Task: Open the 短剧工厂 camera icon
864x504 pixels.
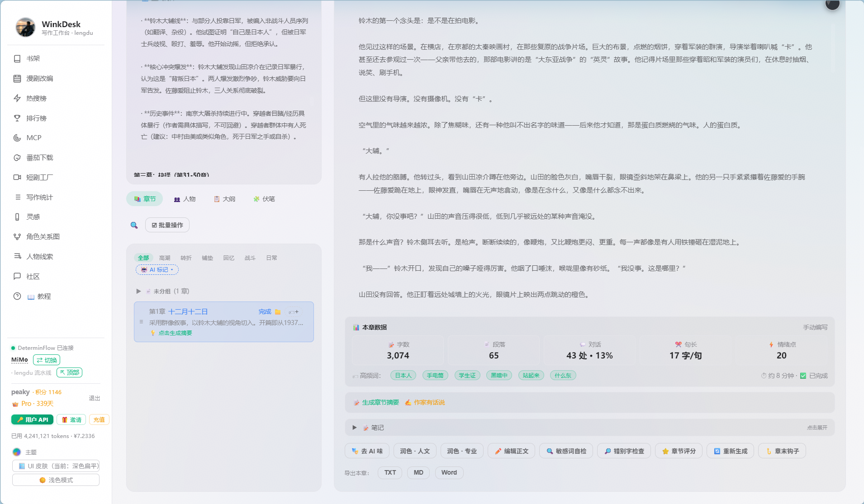Action: (17, 178)
